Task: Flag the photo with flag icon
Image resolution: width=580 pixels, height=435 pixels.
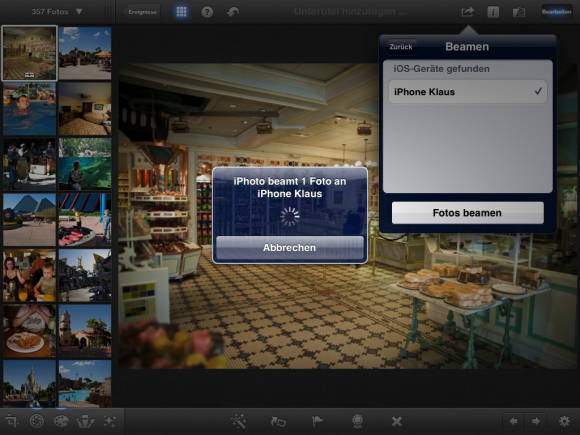Action: (317, 421)
